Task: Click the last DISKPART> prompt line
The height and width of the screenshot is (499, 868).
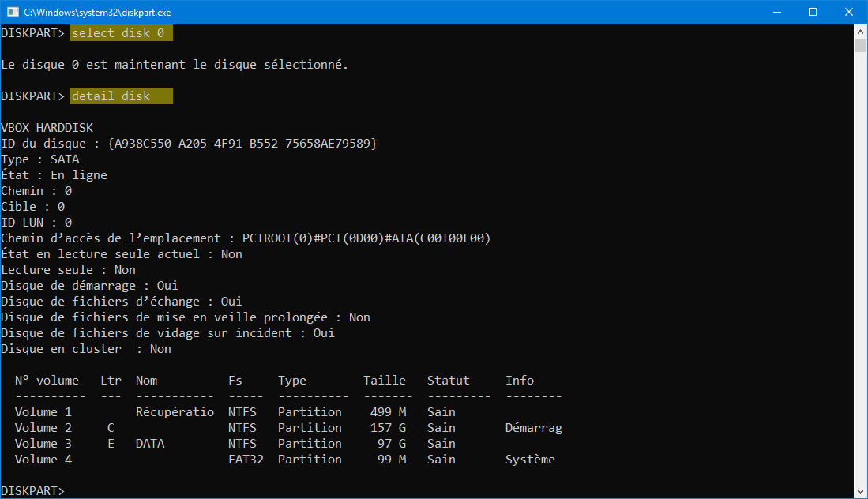Action: tap(33, 491)
